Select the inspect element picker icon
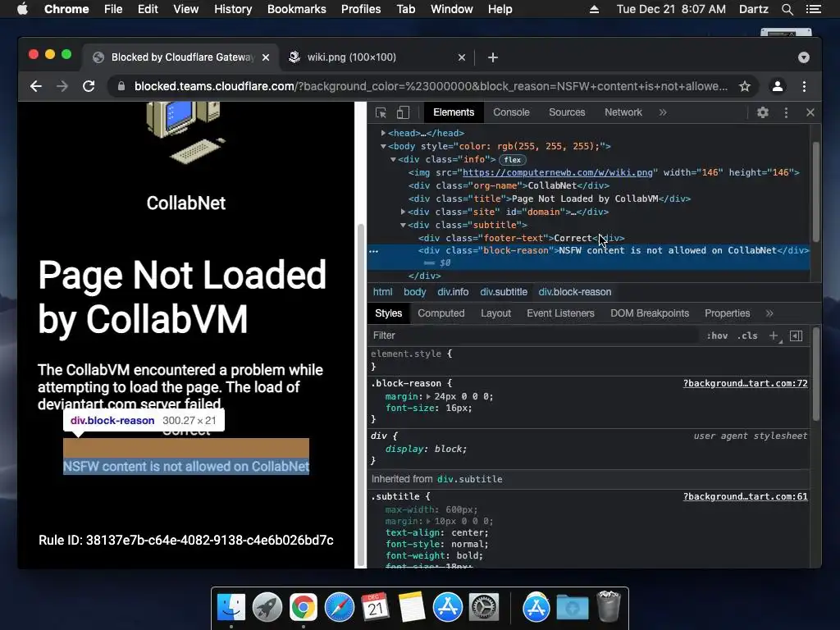 click(381, 112)
